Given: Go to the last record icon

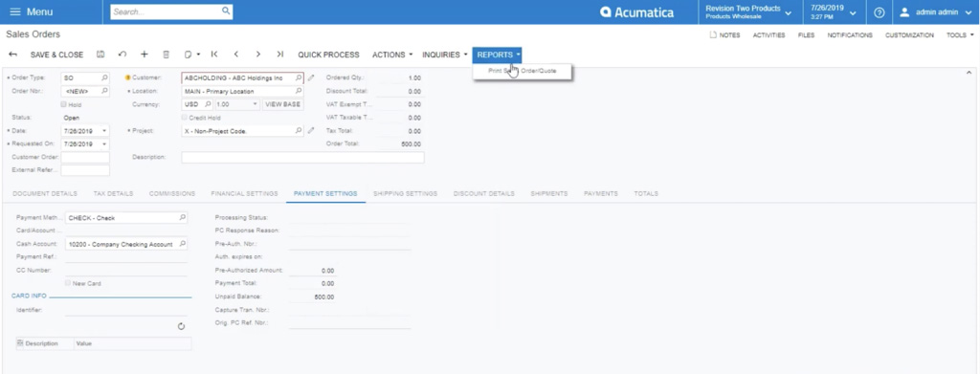Looking at the screenshot, I should [280, 55].
